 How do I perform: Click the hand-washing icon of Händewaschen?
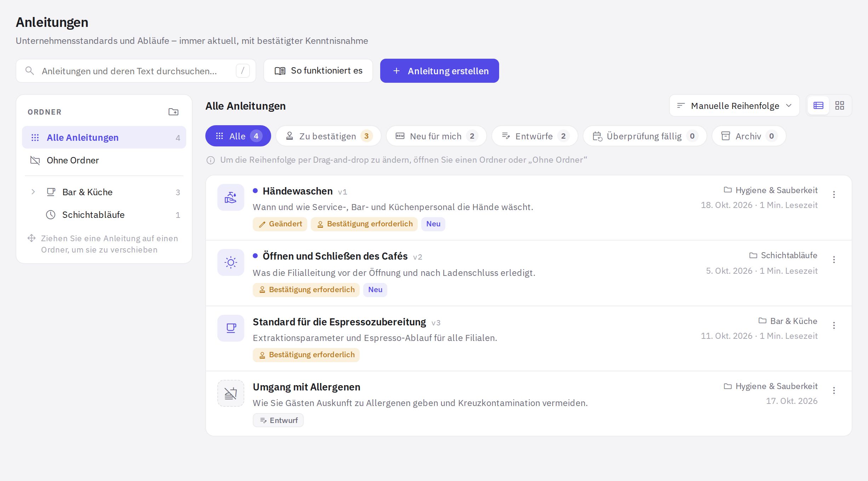click(230, 197)
